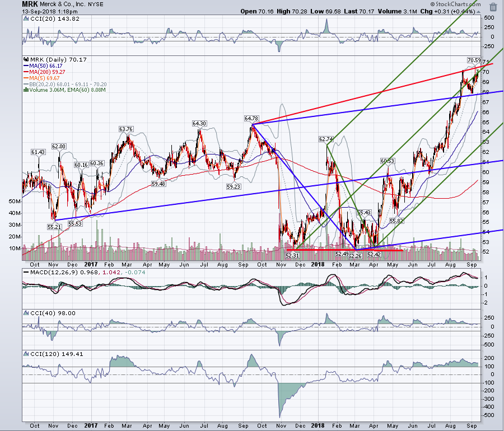504x431 pixels.
Task: Click the CCI(20) 143.82 indicator label
Action: [x=55, y=19]
